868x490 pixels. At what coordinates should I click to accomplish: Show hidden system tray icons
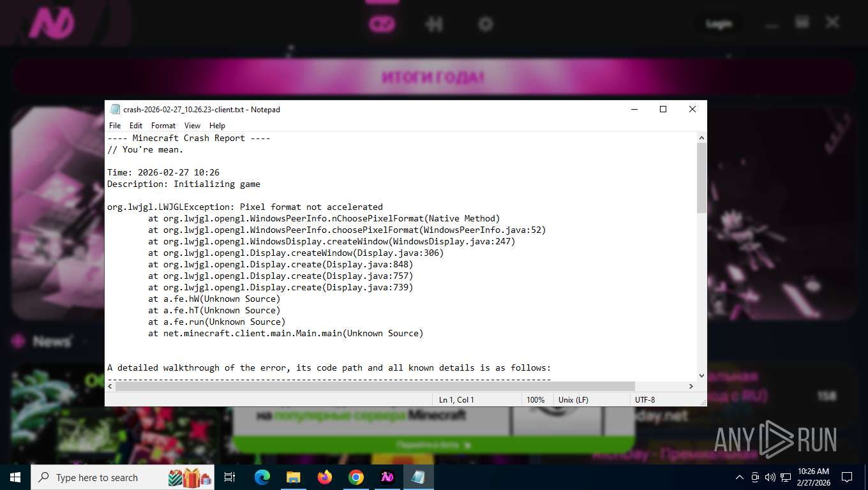[740, 477]
